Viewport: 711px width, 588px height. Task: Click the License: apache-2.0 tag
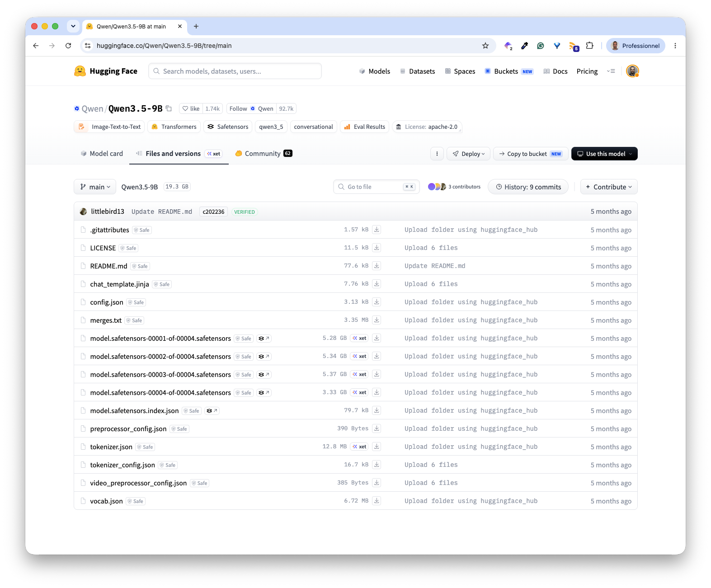[x=427, y=127]
